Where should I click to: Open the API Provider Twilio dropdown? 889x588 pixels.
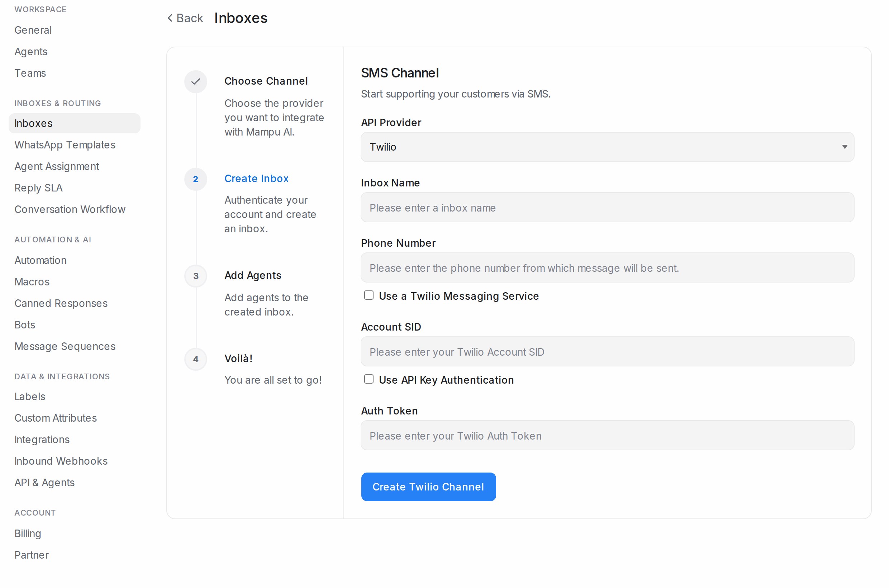tap(607, 147)
